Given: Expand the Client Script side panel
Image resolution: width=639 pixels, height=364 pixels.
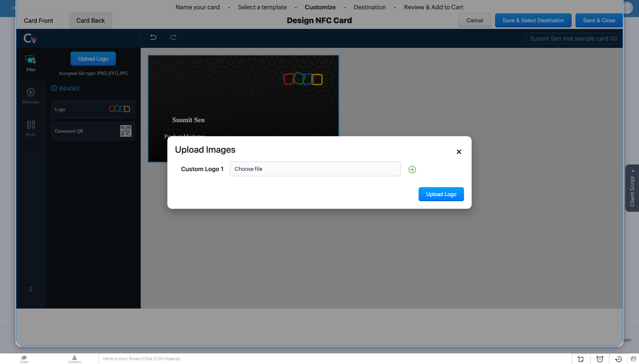Looking at the screenshot, I should click(x=632, y=188).
